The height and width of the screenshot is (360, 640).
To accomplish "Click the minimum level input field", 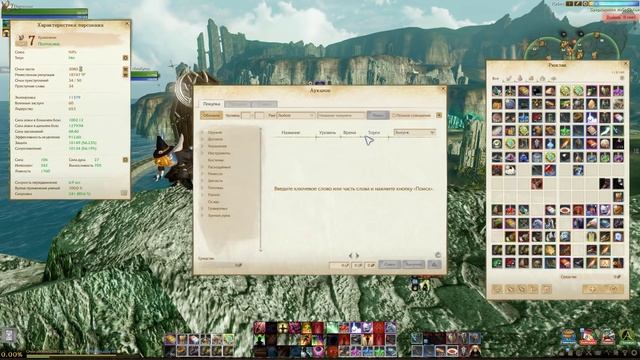I will coord(247,116).
